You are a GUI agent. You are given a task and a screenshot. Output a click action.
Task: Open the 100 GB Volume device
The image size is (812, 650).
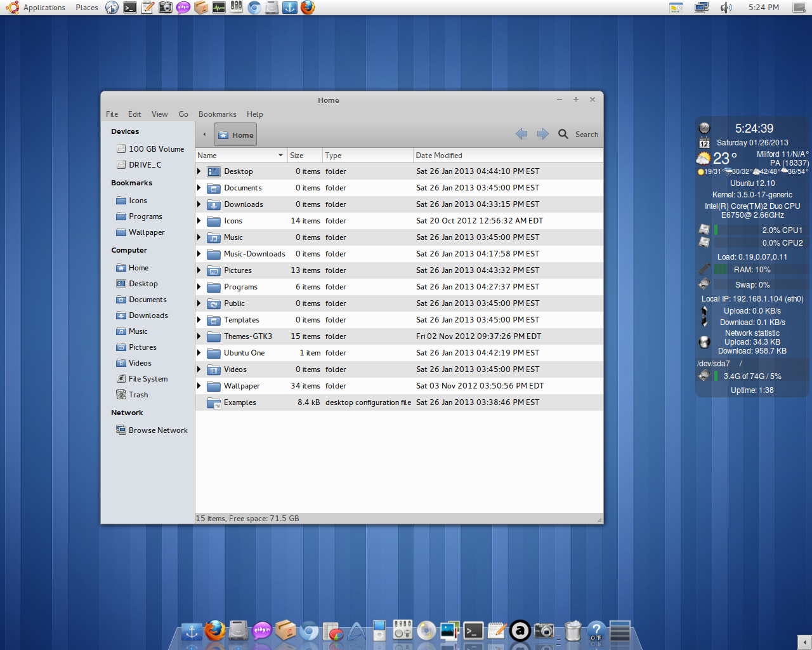[150, 149]
